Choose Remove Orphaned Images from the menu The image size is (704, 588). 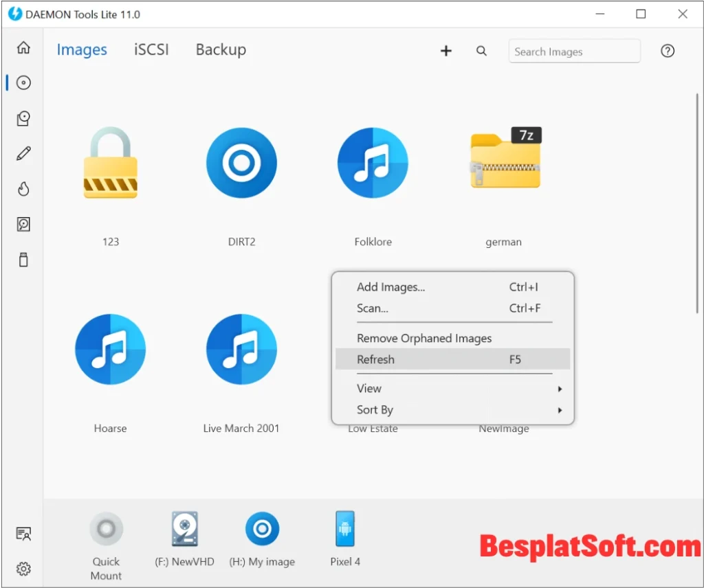[x=424, y=338]
